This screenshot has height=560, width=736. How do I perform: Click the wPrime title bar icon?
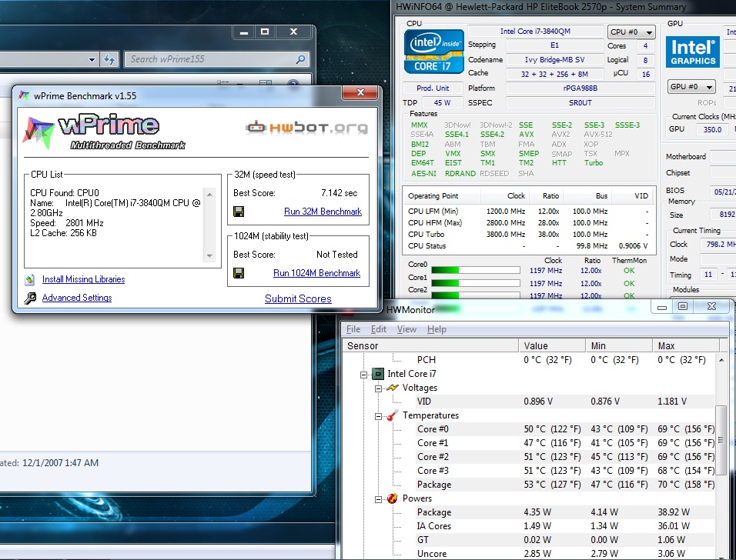click(24, 95)
